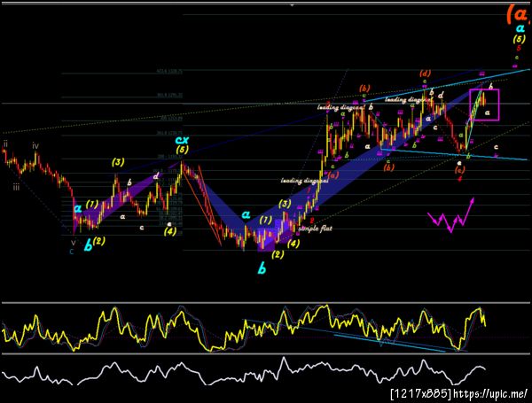The height and width of the screenshot is (403, 532).
Task: Open the small dropdown arrow at the top center
Action: tap(292, 5)
